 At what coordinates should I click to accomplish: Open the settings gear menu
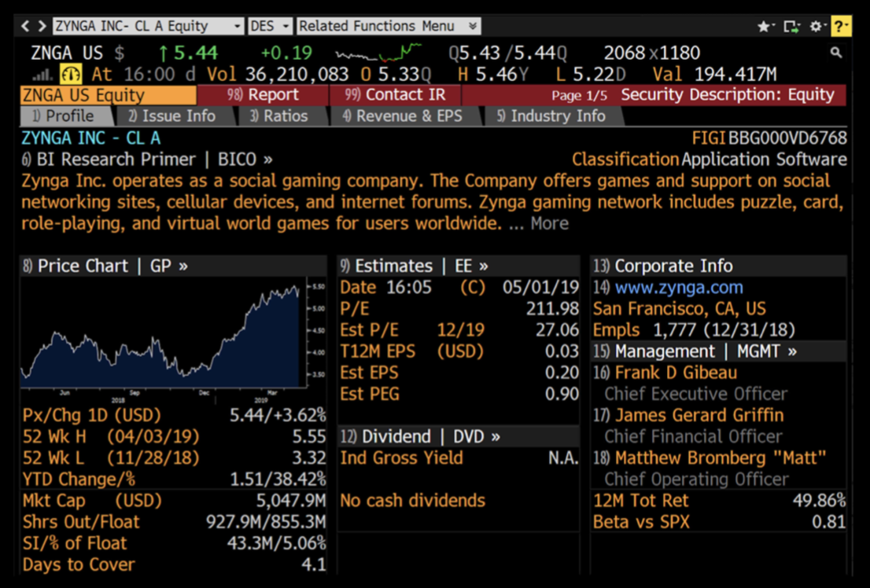click(x=817, y=26)
